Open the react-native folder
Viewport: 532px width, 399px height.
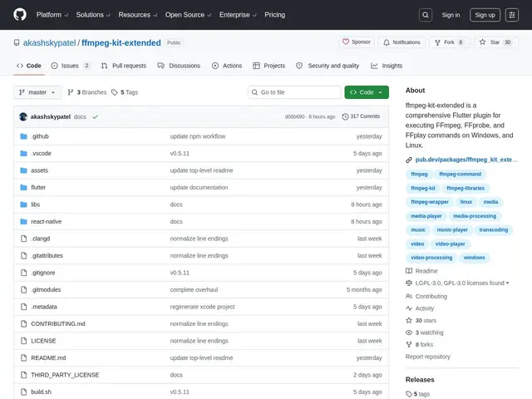click(47, 222)
